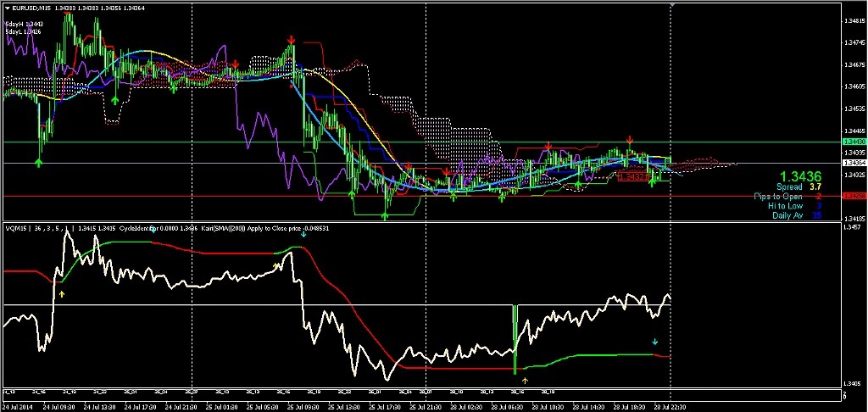
Task: Click the rightmost cyan down arrow in indicator pane
Action: click(x=655, y=342)
